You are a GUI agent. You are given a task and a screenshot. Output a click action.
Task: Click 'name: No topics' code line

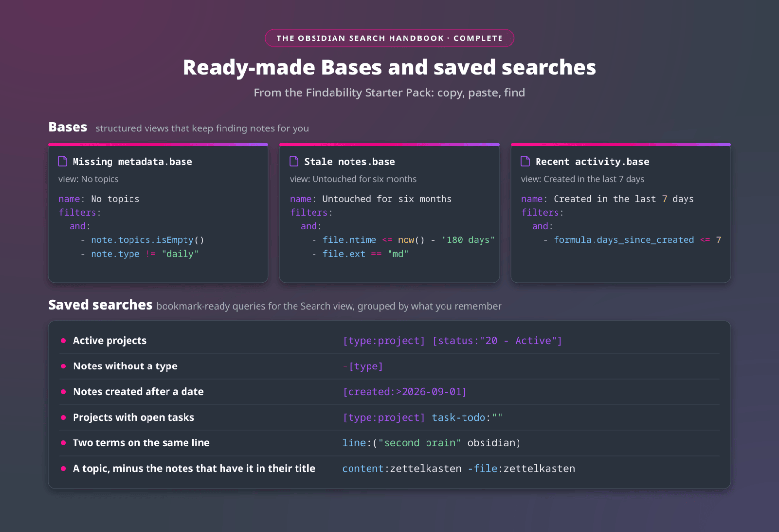pos(99,199)
